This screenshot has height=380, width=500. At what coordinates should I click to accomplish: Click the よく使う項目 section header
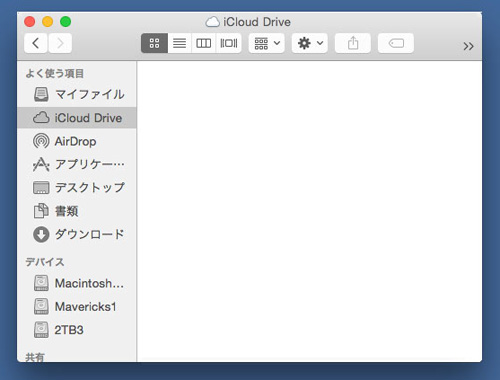[55, 74]
